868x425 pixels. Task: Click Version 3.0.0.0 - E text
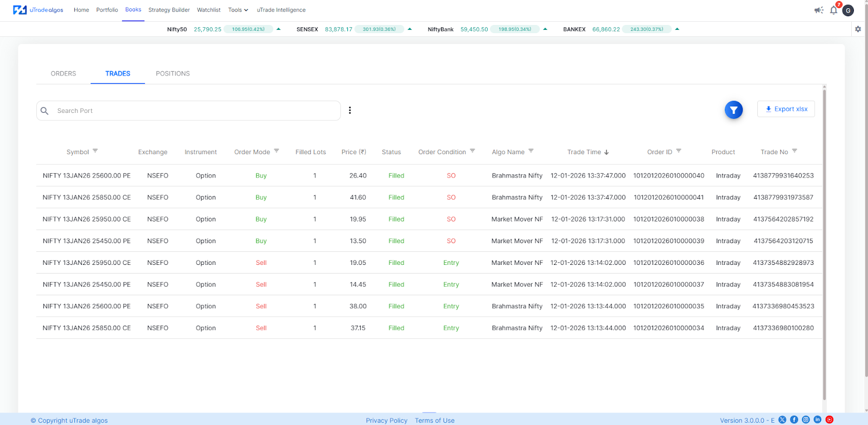pyautogui.click(x=747, y=420)
